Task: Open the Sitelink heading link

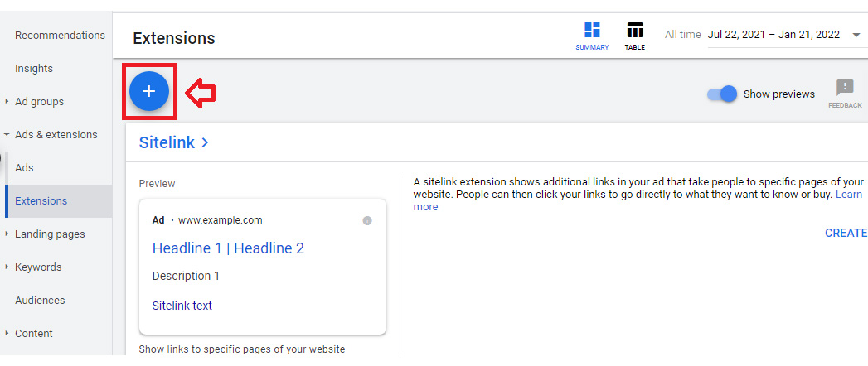Action: pos(167,142)
